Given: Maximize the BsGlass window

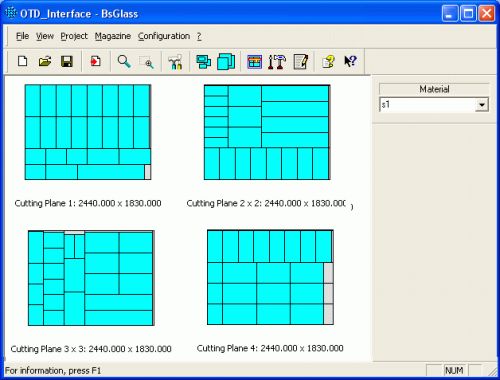Looking at the screenshot, I should click(x=468, y=14).
